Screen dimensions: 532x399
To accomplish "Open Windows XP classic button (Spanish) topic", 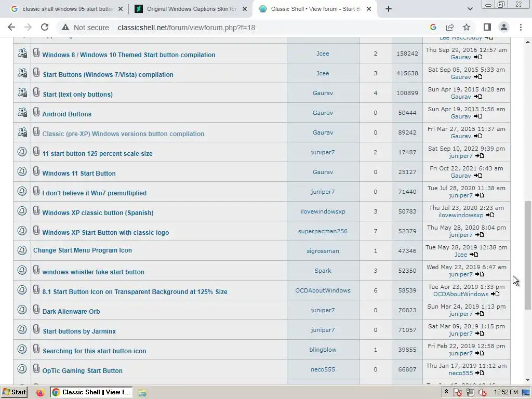I will pyautogui.click(x=98, y=212).
